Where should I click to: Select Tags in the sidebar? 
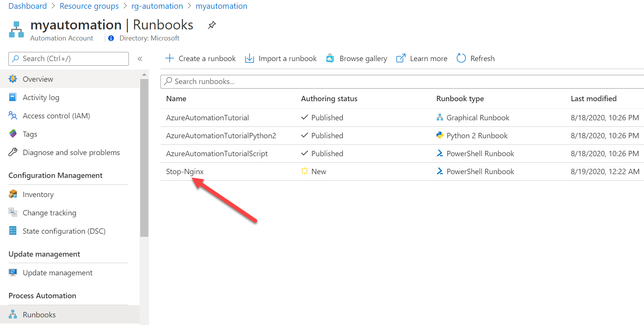point(70,134)
